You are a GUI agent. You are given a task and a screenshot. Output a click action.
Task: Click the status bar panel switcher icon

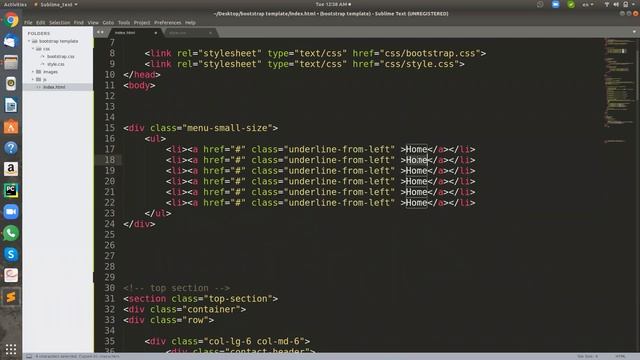coord(29,356)
